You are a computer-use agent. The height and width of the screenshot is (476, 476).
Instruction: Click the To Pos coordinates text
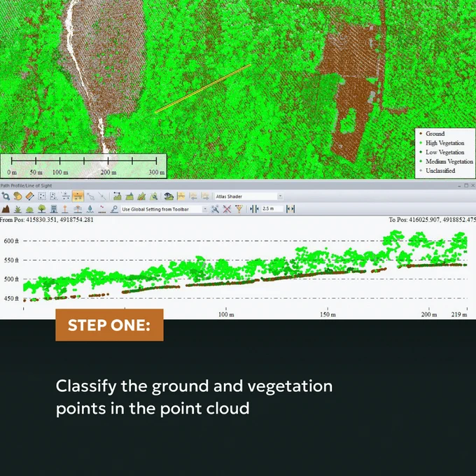pos(433,220)
